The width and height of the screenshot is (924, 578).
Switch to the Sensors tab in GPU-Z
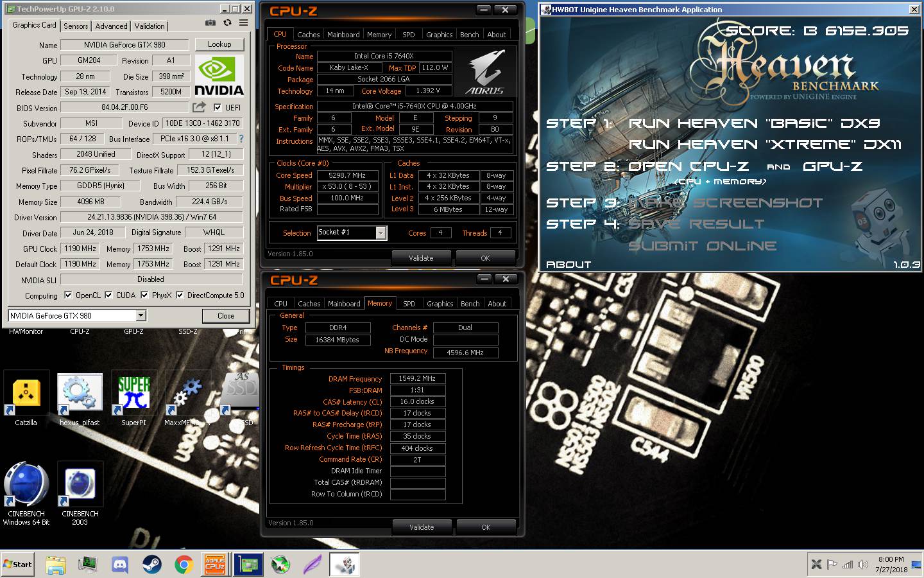pyautogui.click(x=76, y=26)
